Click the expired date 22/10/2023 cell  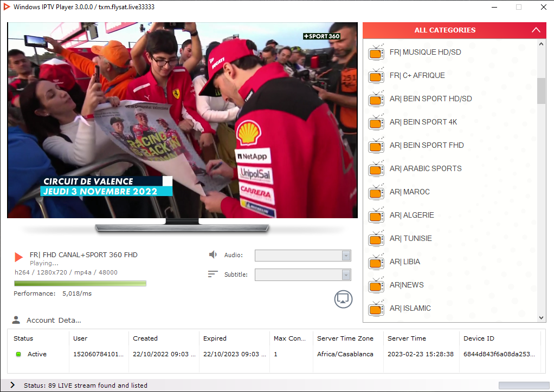235,354
